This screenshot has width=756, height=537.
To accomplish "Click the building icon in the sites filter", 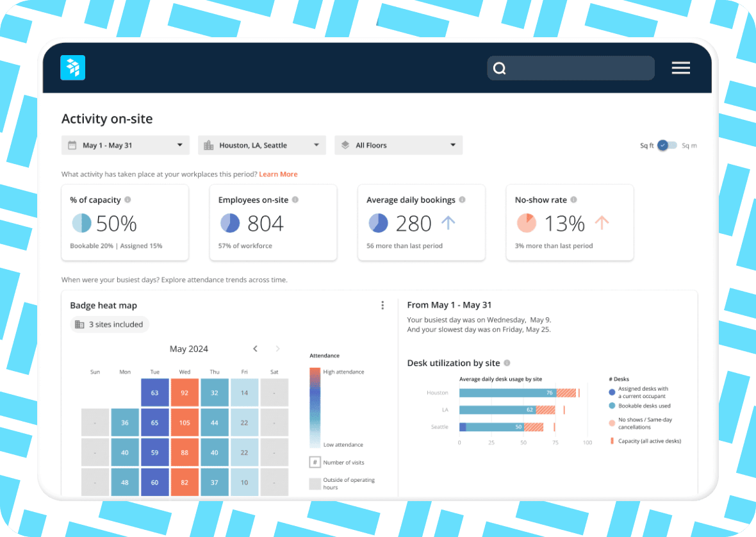I will click(208, 145).
